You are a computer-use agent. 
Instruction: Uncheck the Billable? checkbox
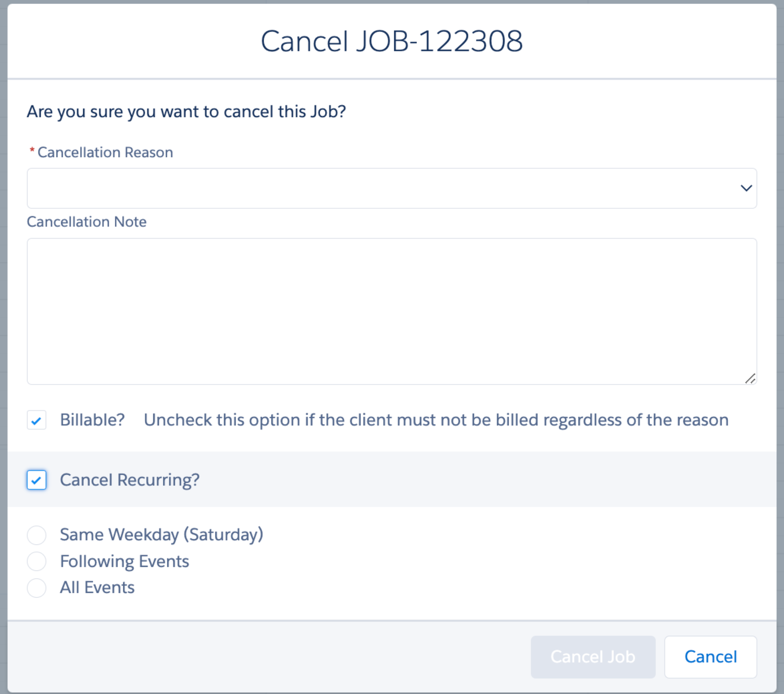[36, 420]
